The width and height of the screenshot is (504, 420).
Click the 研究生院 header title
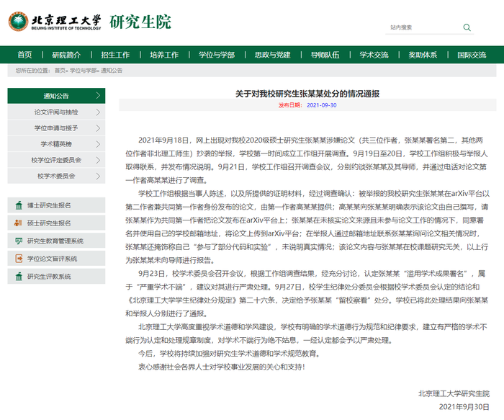click(140, 22)
